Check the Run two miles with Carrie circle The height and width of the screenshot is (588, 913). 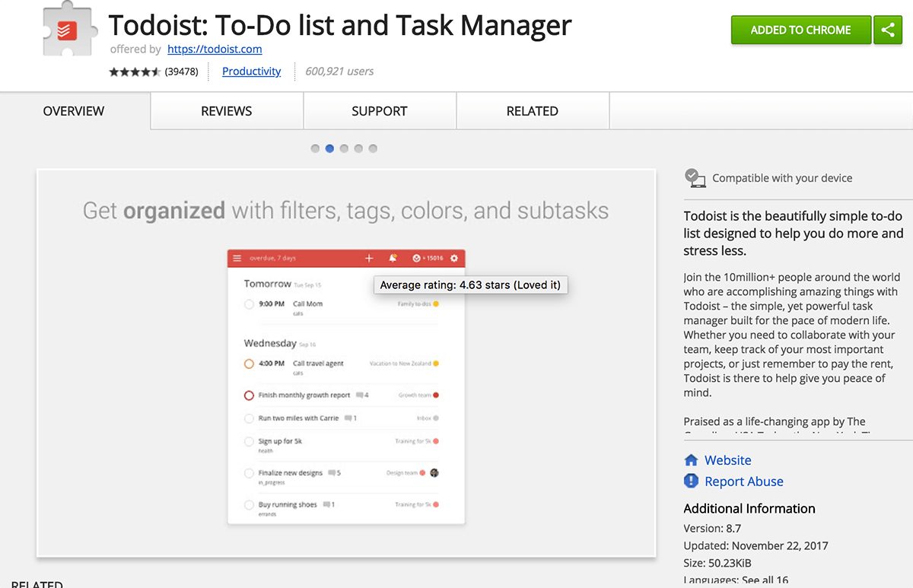click(249, 418)
